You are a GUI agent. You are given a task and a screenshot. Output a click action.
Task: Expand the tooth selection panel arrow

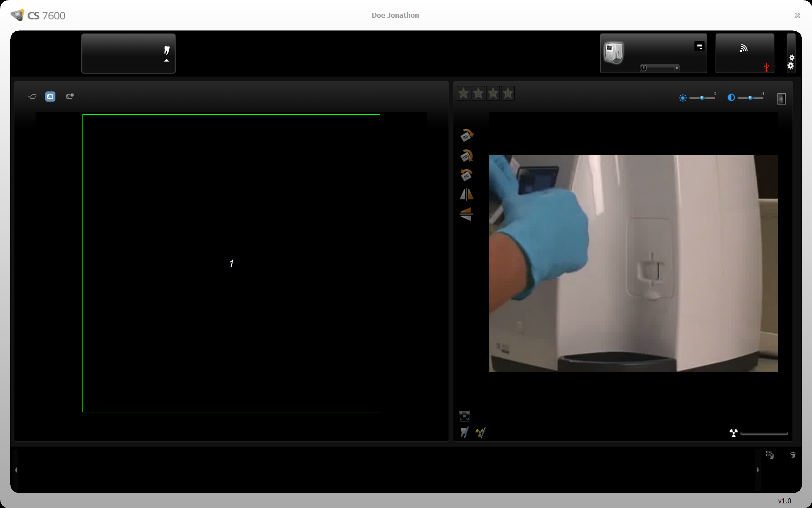(x=167, y=61)
